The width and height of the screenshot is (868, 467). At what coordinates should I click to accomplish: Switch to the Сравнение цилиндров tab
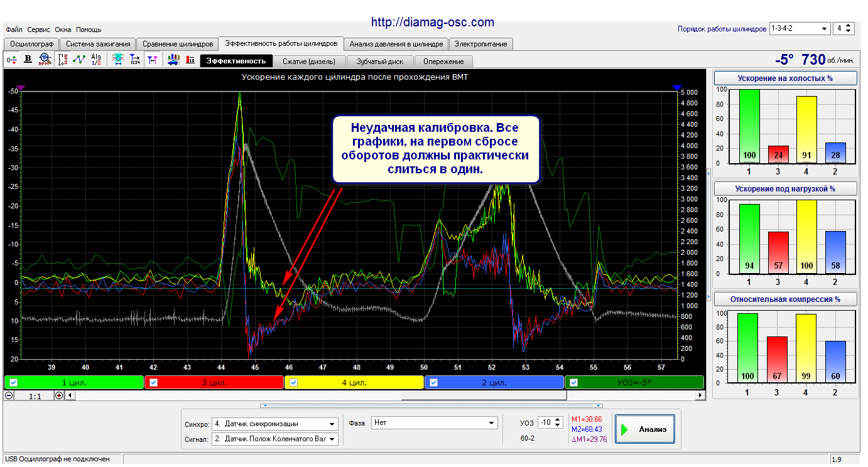coord(178,44)
